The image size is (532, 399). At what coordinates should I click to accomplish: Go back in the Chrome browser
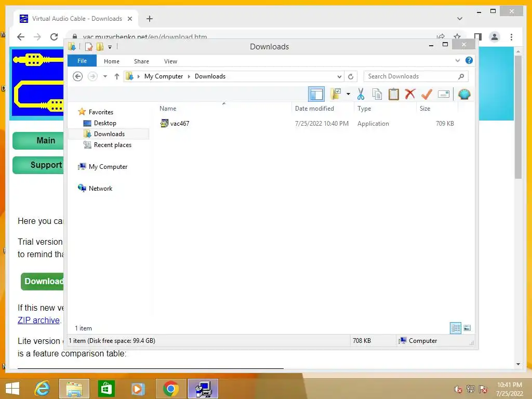[21, 37]
